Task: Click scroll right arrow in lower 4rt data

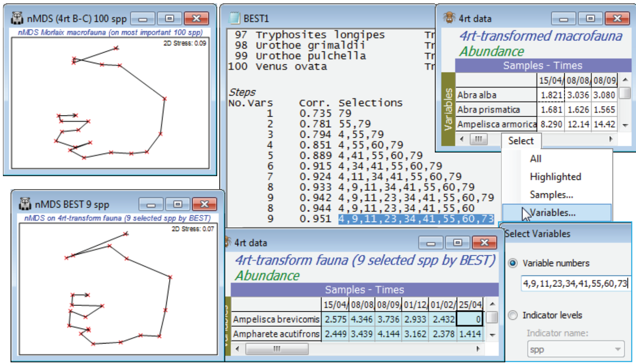Action: pos(478,349)
